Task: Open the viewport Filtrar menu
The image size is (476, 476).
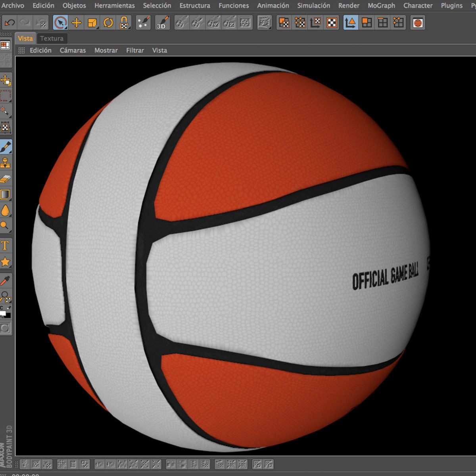Action: click(135, 50)
